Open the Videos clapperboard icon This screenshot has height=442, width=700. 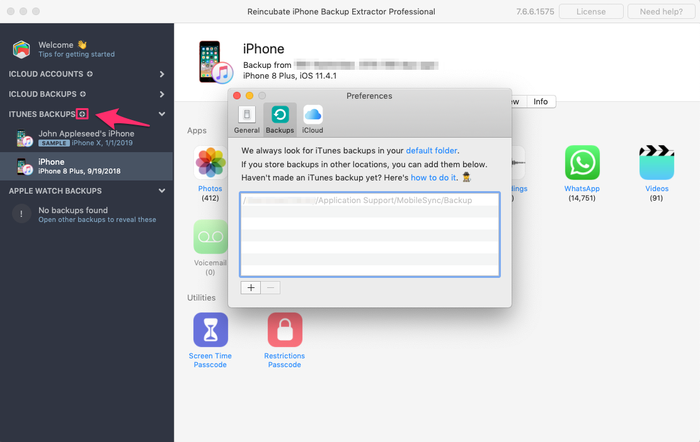[x=657, y=163]
